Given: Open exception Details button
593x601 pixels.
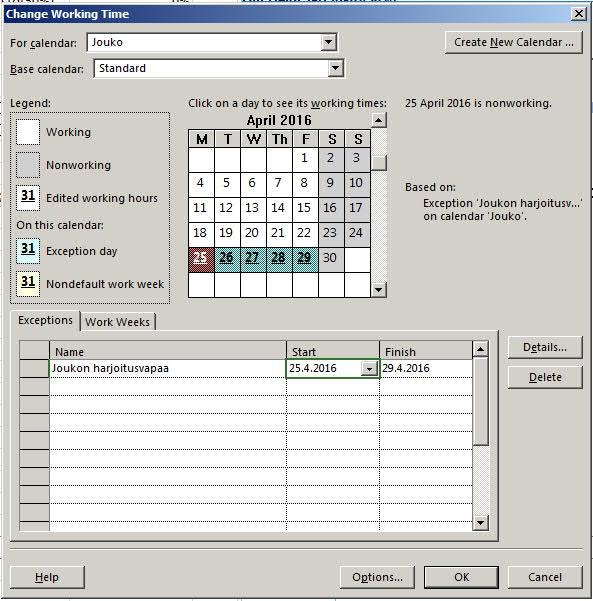Looking at the screenshot, I should [x=545, y=347].
